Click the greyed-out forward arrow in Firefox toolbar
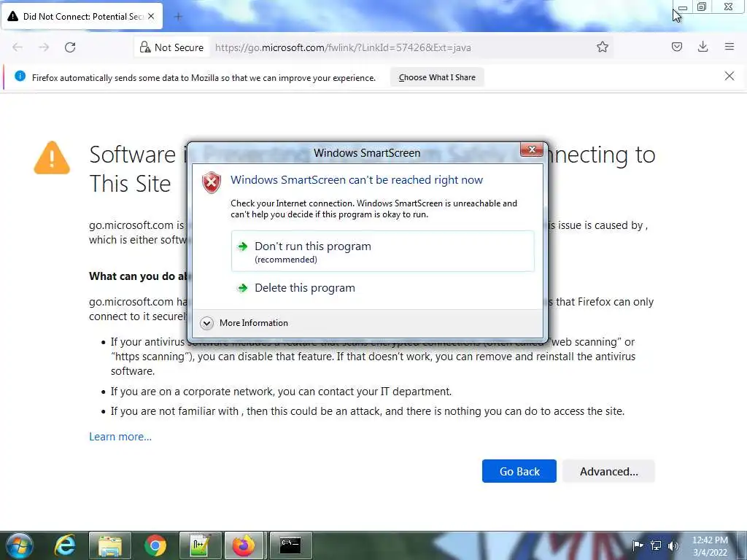The height and width of the screenshot is (560, 747). (x=44, y=47)
